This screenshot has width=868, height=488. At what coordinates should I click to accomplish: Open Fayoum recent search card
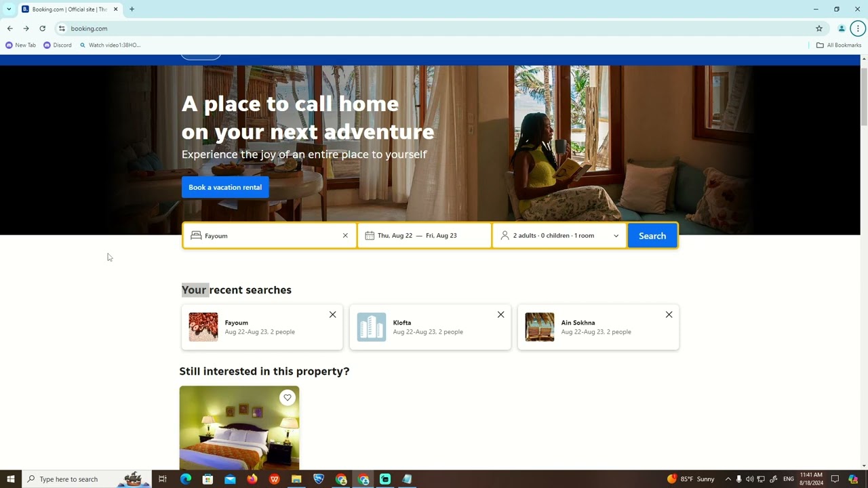[262, 327]
